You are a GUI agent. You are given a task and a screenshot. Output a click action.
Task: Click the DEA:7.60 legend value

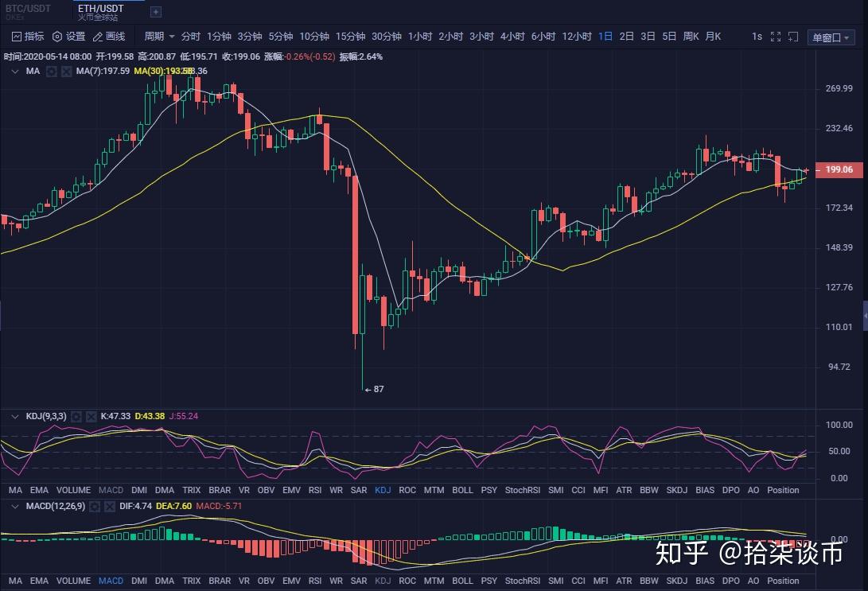[173, 507]
